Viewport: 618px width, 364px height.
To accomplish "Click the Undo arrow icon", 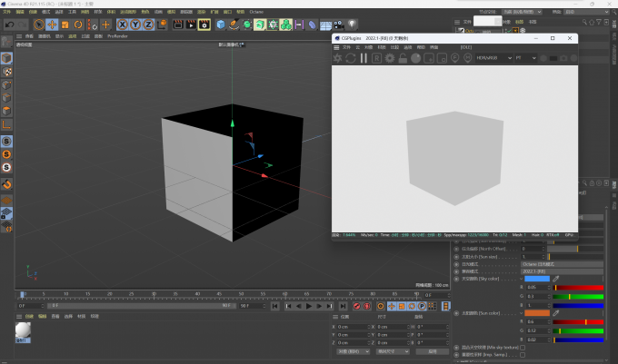I will 9,25.
